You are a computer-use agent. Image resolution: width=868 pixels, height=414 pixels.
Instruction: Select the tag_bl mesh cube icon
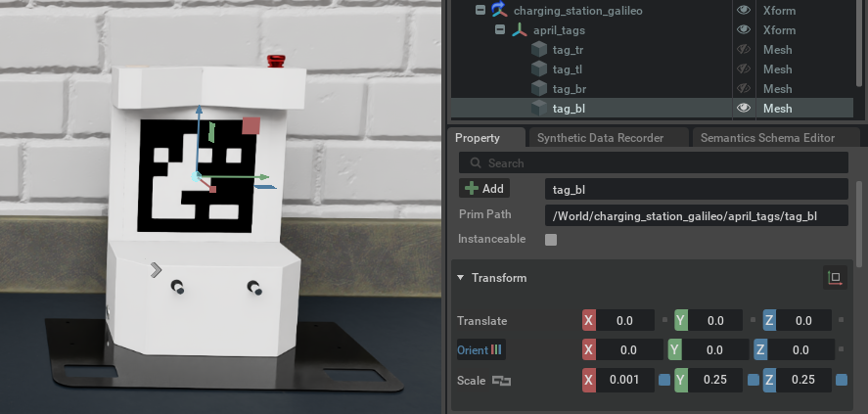click(539, 109)
